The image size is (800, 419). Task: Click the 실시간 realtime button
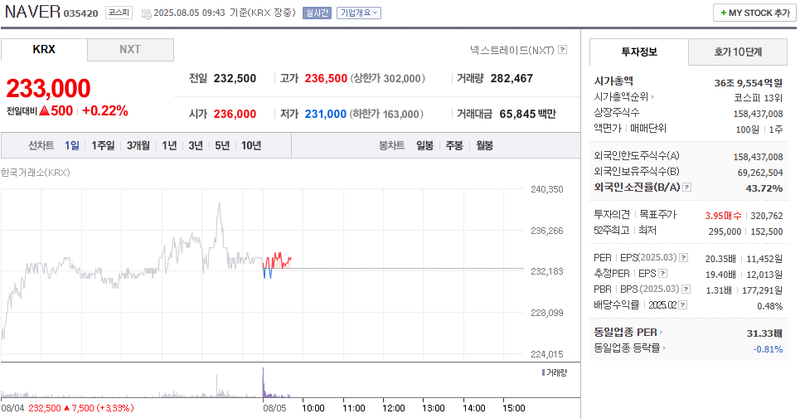(x=317, y=13)
